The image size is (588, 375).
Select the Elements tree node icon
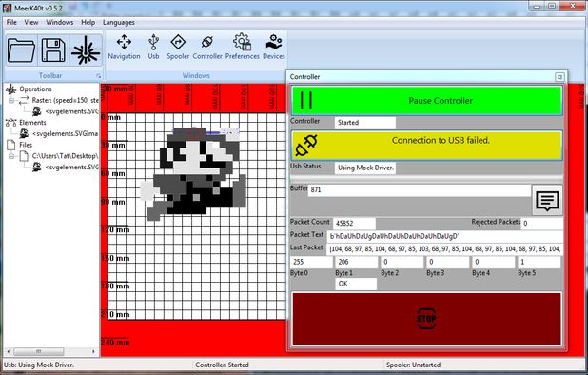click(x=11, y=123)
